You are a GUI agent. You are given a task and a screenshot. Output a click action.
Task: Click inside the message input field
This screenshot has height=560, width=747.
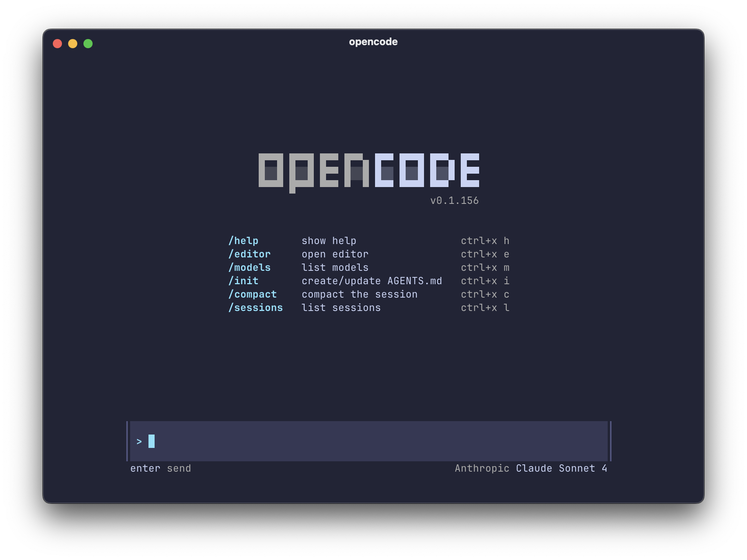tap(344, 441)
